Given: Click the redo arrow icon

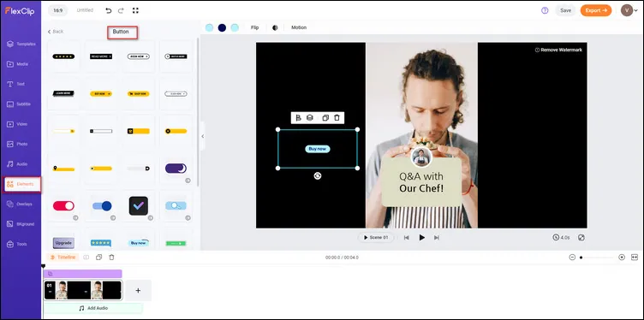Looking at the screenshot, I should coord(121,10).
